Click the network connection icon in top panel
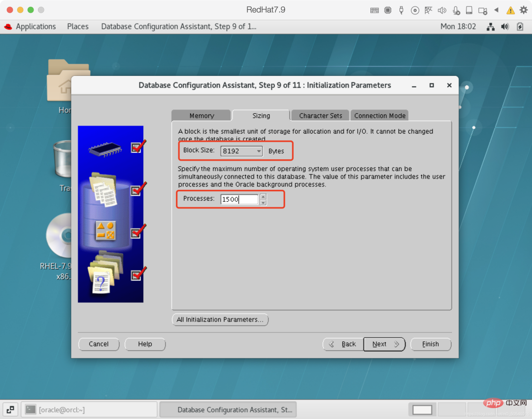Image resolution: width=532 pixels, height=419 pixels. pyautogui.click(x=491, y=27)
